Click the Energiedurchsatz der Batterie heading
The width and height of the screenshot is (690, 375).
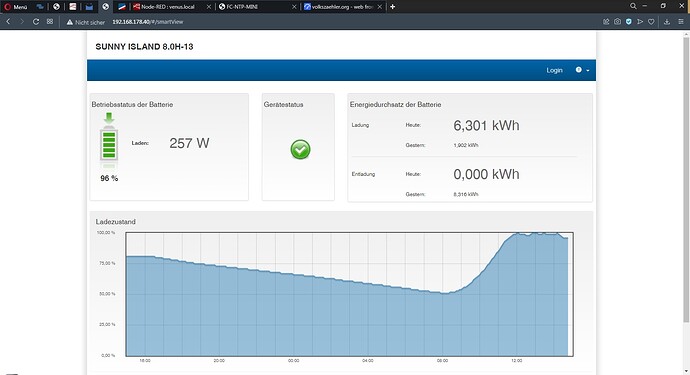(395, 105)
